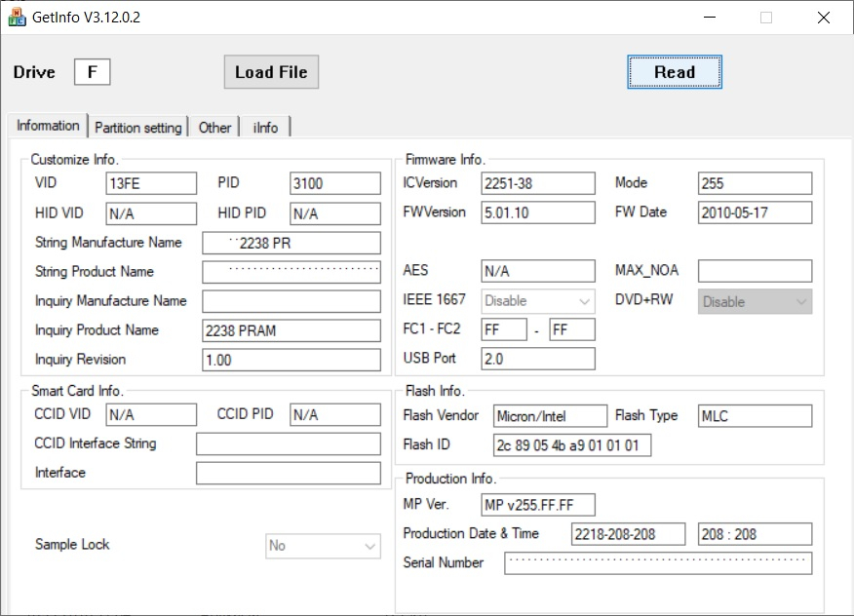Open the IEEE 1667 dropdown
The image size is (854, 616).
tap(537, 301)
